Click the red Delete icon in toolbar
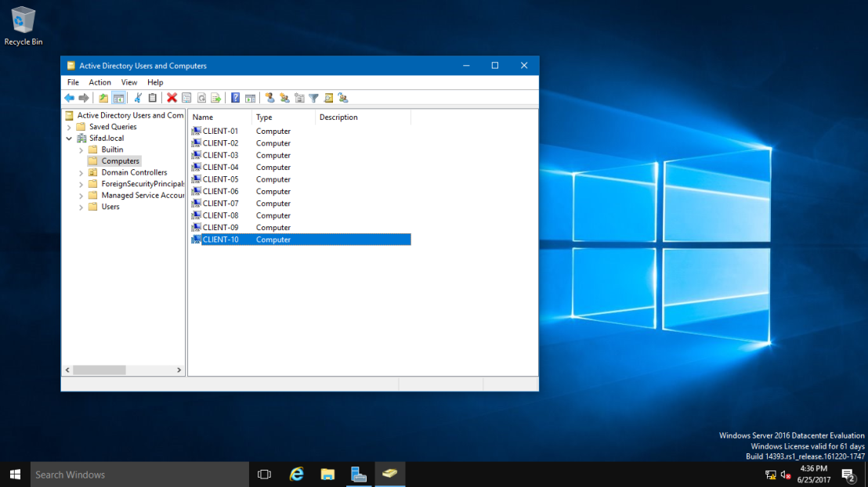The image size is (868, 487). (172, 98)
